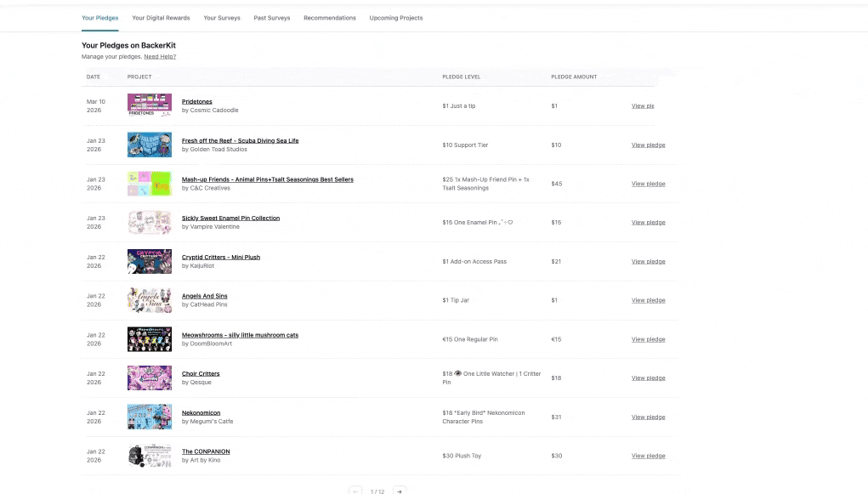The image size is (868, 494).
Task: Click Cryptid Critters thumbnail
Action: click(x=150, y=261)
